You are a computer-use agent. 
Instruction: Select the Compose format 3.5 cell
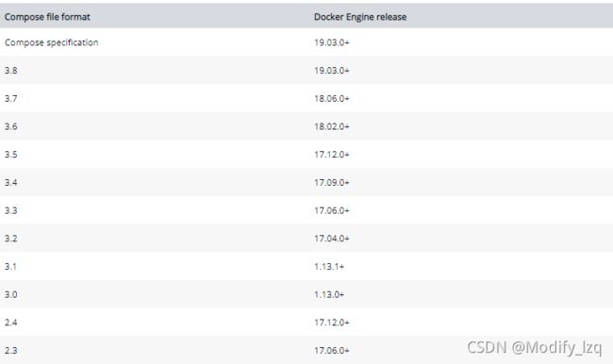click(x=11, y=155)
